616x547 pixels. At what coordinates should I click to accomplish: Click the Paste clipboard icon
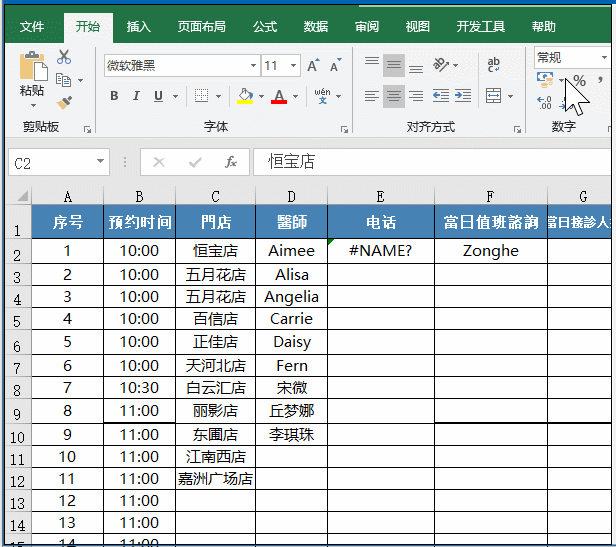[x=32, y=74]
